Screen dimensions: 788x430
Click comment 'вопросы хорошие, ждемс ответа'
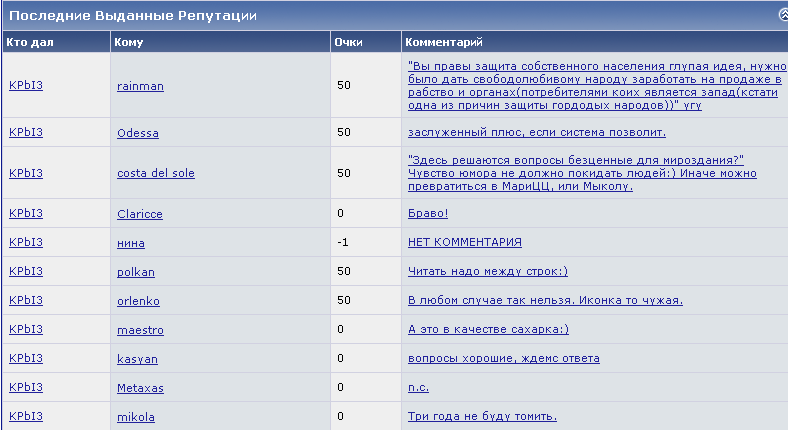pos(504,358)
